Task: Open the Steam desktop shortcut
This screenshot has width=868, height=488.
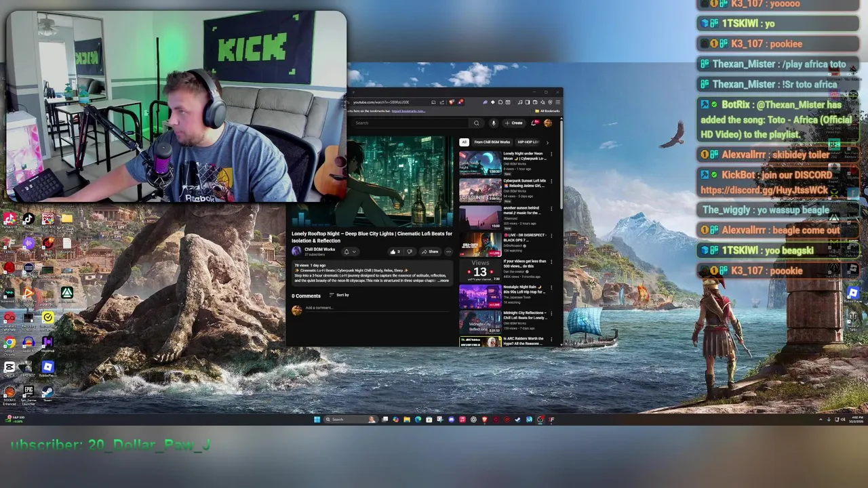Action: click(47, 394)
